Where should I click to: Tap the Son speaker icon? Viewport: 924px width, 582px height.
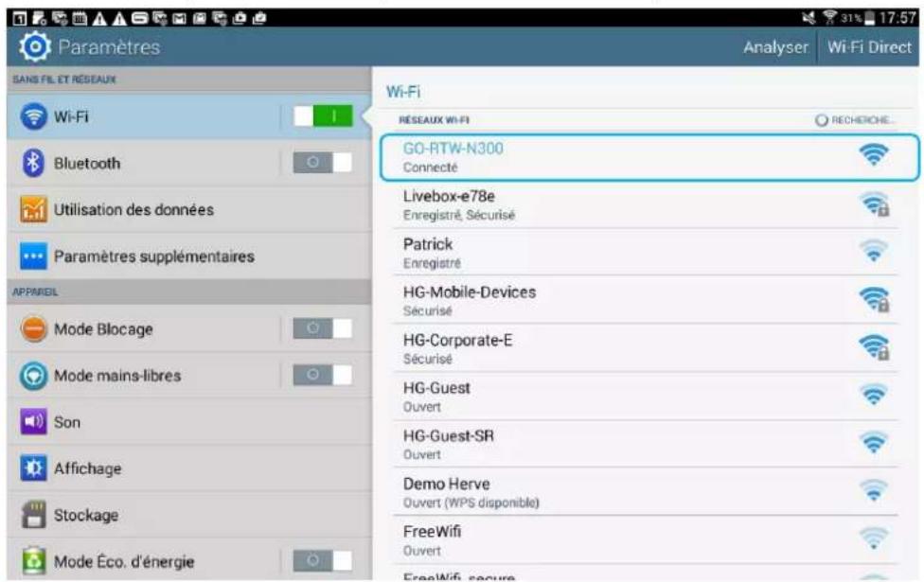pyautogui.click(x=33, y=422)
